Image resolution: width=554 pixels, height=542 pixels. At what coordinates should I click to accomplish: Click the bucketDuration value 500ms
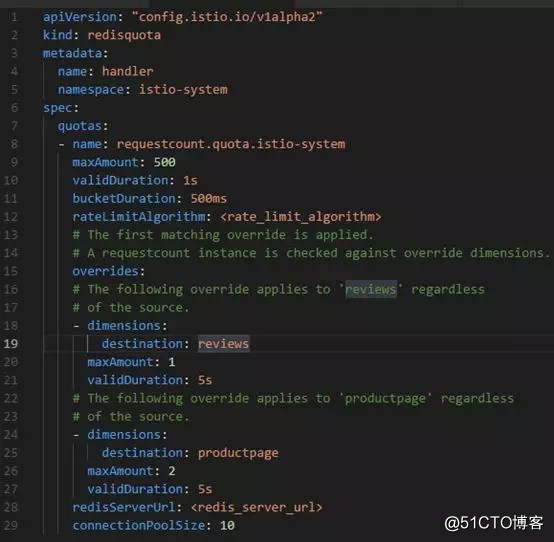click(209, 199)
